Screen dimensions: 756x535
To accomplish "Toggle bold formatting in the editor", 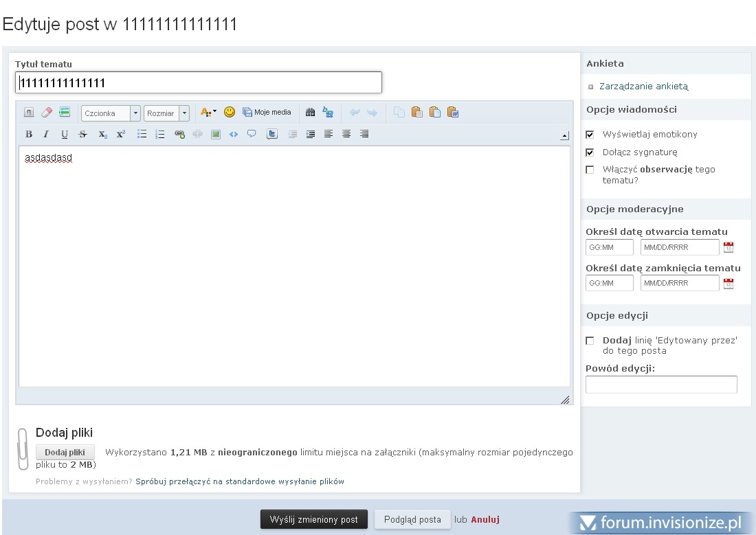I will point(29,134).
